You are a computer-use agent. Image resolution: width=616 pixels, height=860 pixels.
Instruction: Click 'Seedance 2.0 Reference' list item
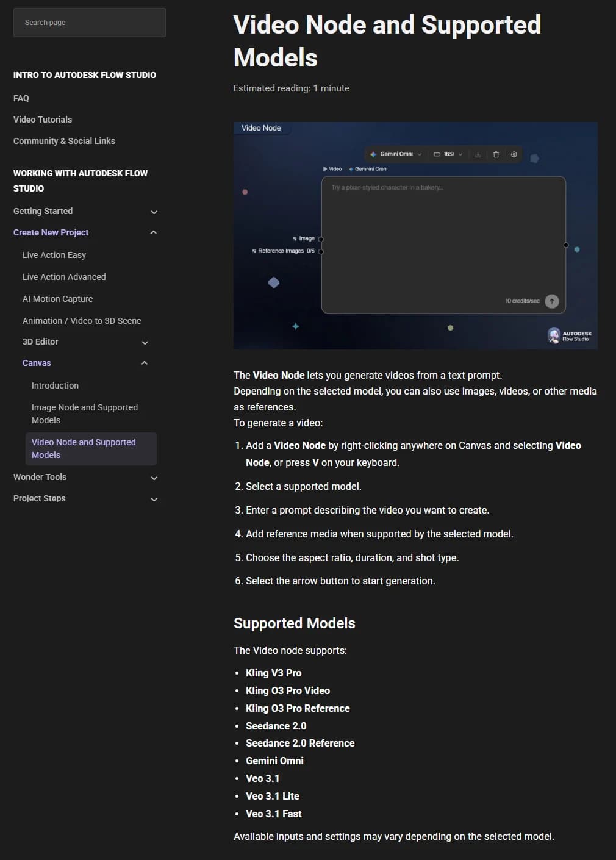click(300, 743)
